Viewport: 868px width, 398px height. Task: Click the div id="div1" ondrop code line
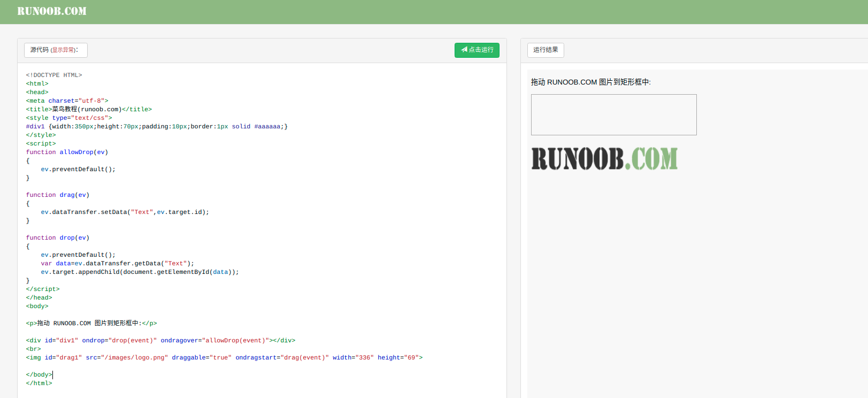point(160,340)
